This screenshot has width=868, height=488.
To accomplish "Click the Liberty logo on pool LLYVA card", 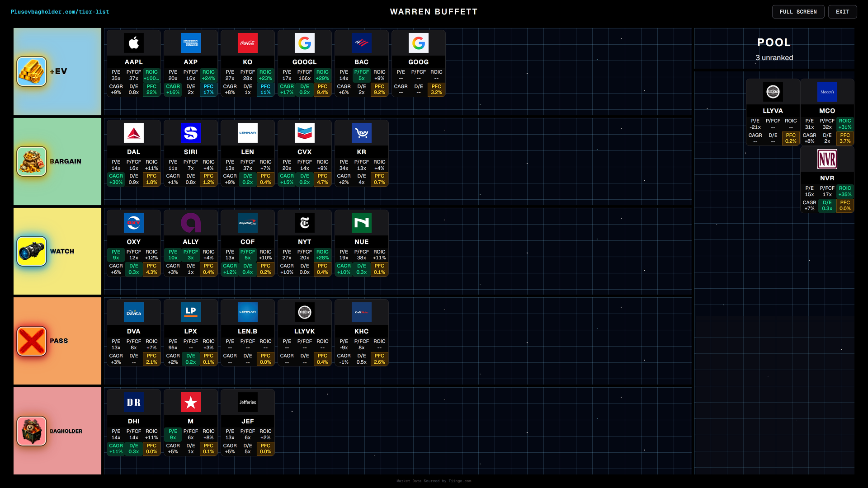I will click(773, 92).
